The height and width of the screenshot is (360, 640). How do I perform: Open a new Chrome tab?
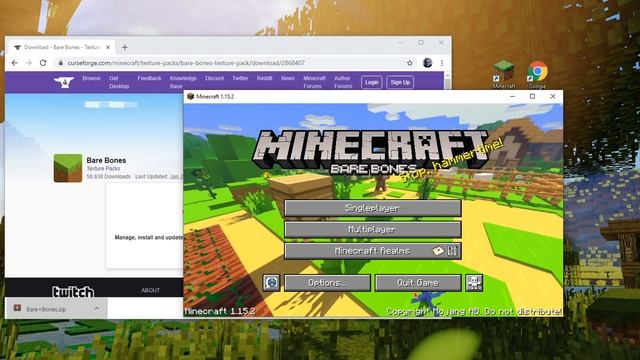pyautogui.click(x=124, y=47)
